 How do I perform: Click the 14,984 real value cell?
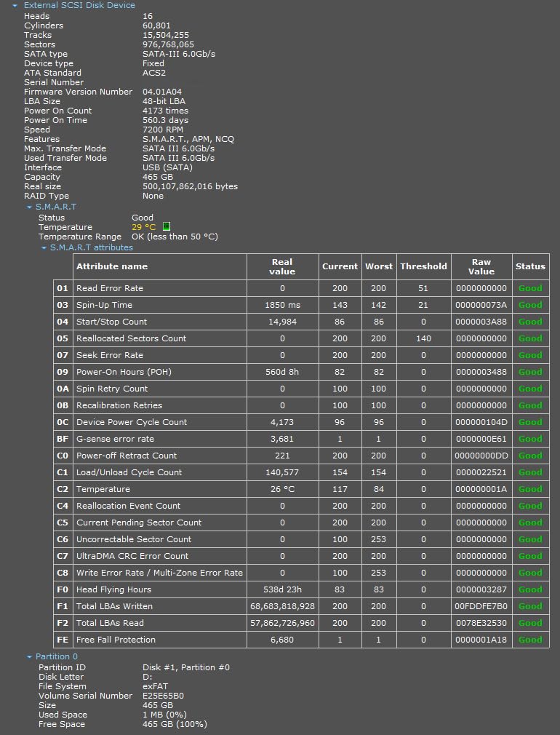pos(283,322)
